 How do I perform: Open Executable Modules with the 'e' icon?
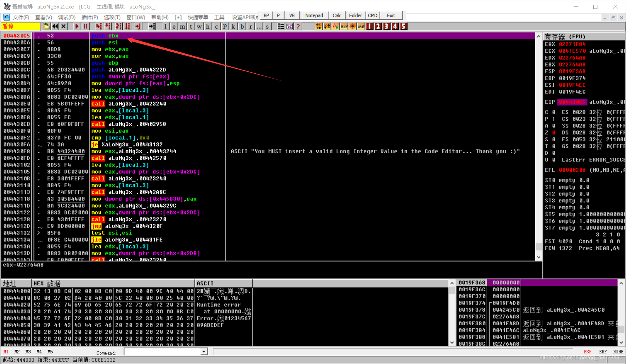pos(174,26)
